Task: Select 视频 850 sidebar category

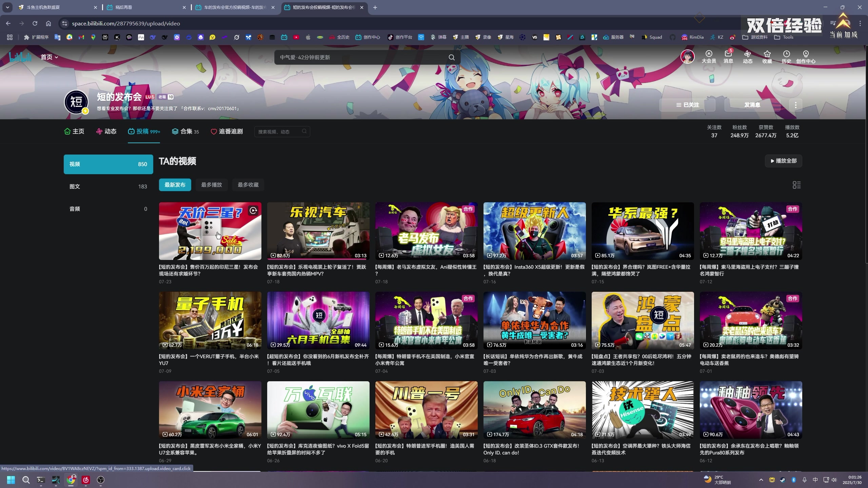Action: pyautogui.click(x=108, y=164)
